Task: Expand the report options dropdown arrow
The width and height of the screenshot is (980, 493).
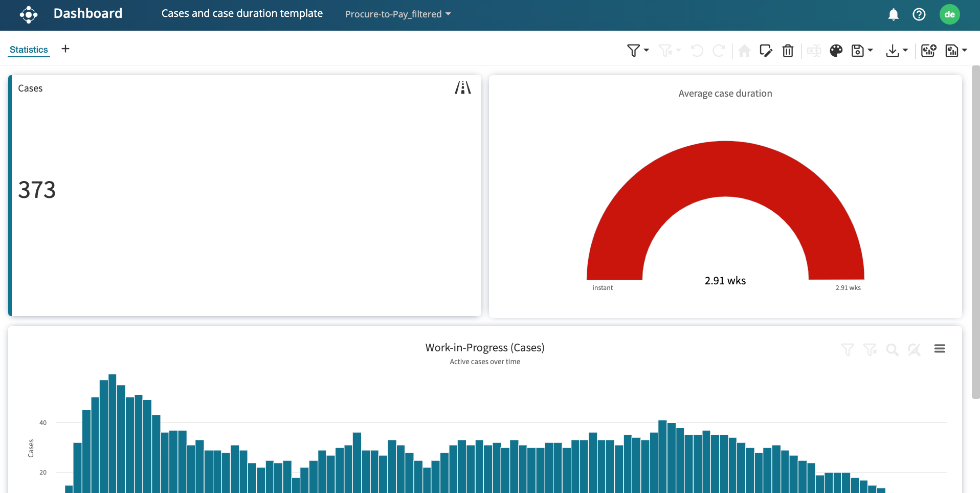Action: (x=965, y=50)
